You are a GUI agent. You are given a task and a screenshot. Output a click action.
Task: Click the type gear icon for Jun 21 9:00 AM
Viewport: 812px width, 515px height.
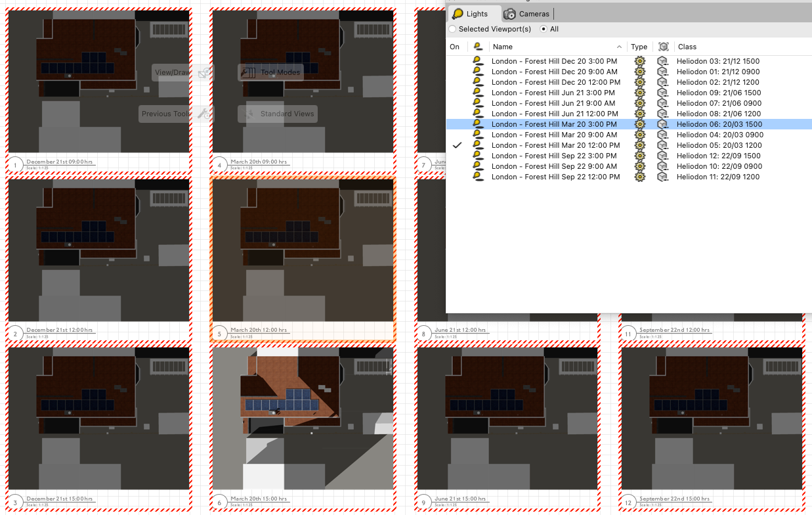pyautogui.click(x=639, y=103)
